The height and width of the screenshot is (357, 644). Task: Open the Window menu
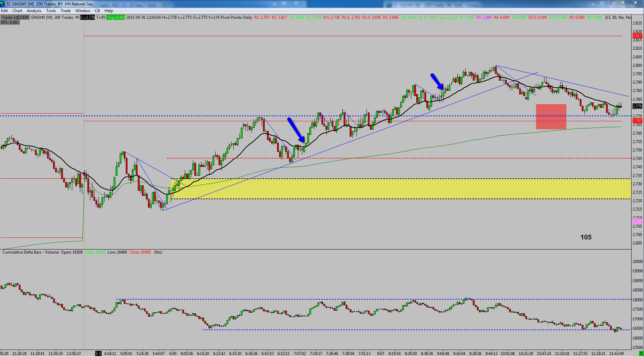point(83,11)
